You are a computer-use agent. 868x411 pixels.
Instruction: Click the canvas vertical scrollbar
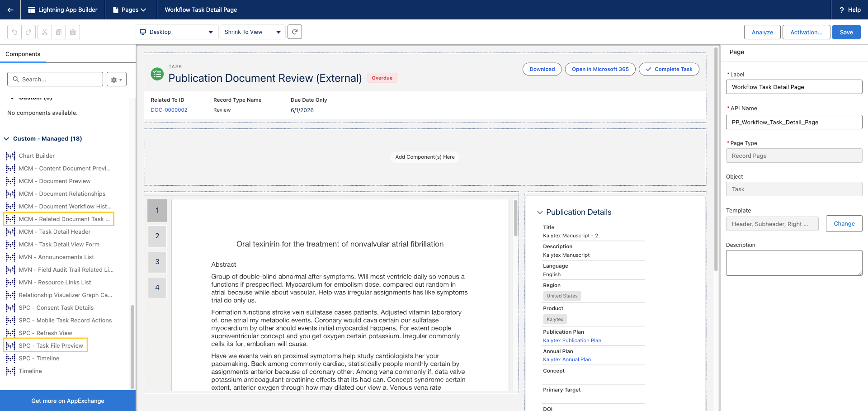(716, 159)
